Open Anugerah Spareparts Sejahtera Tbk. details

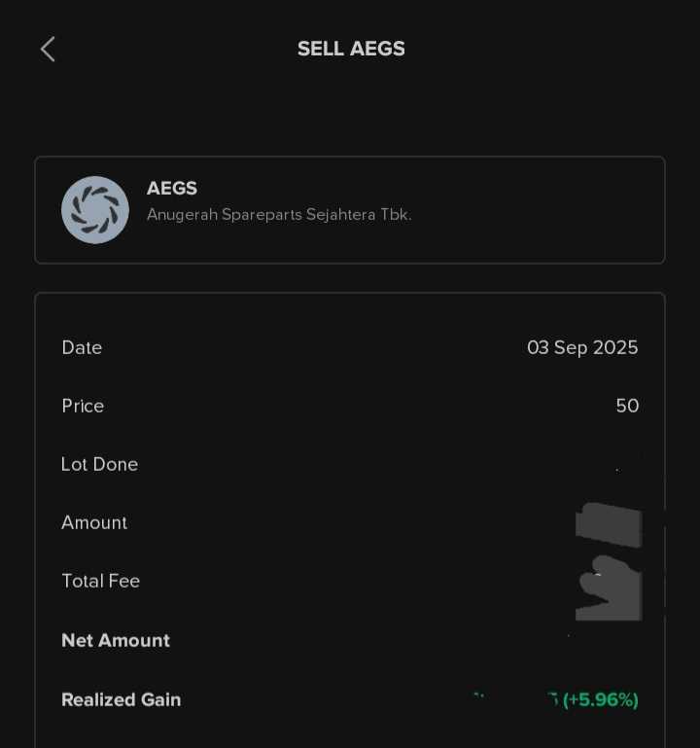[x=279, y=214]
